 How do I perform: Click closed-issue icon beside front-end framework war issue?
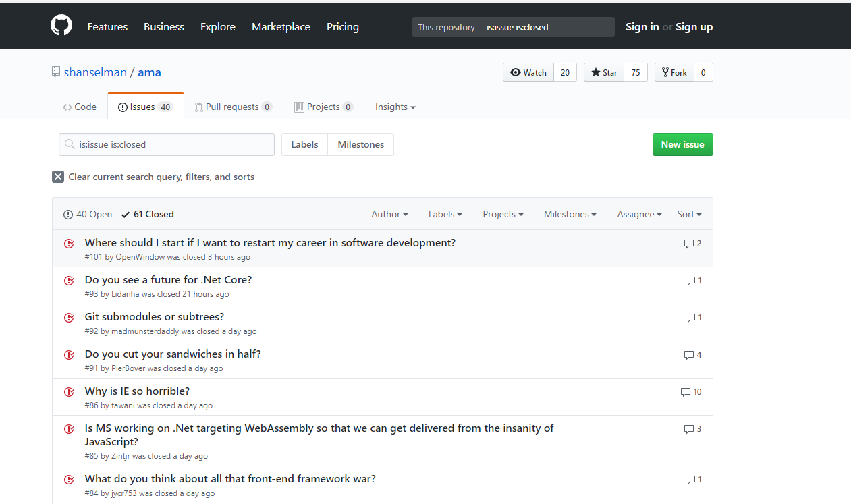pos(69,480)
